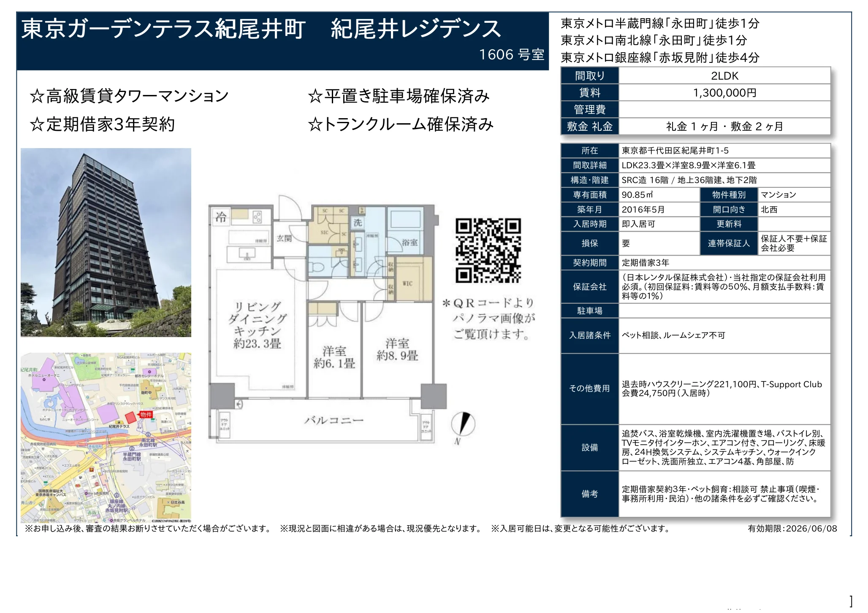Click the orientation value 北西
The image size is (868, 613).
[769, 210]
